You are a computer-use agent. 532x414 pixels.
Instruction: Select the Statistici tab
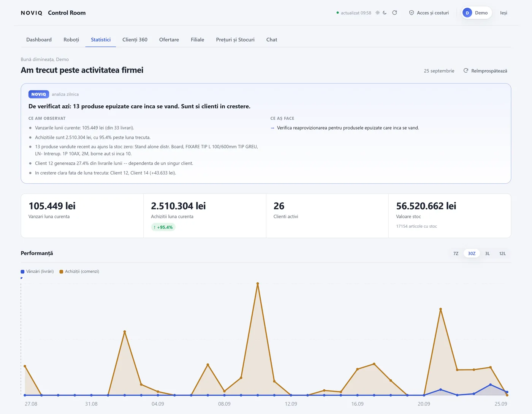pyautogui.click(x=101, y=40)
